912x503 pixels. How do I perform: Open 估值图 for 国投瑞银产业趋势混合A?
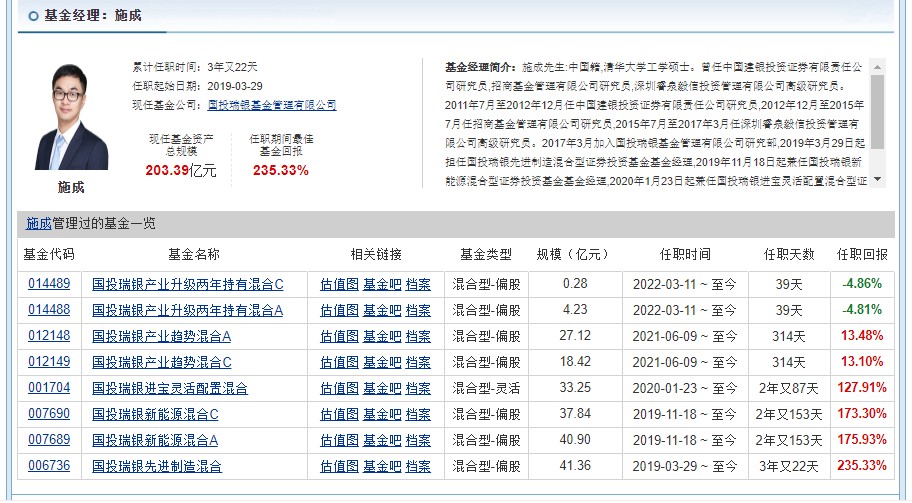[340, 336]
